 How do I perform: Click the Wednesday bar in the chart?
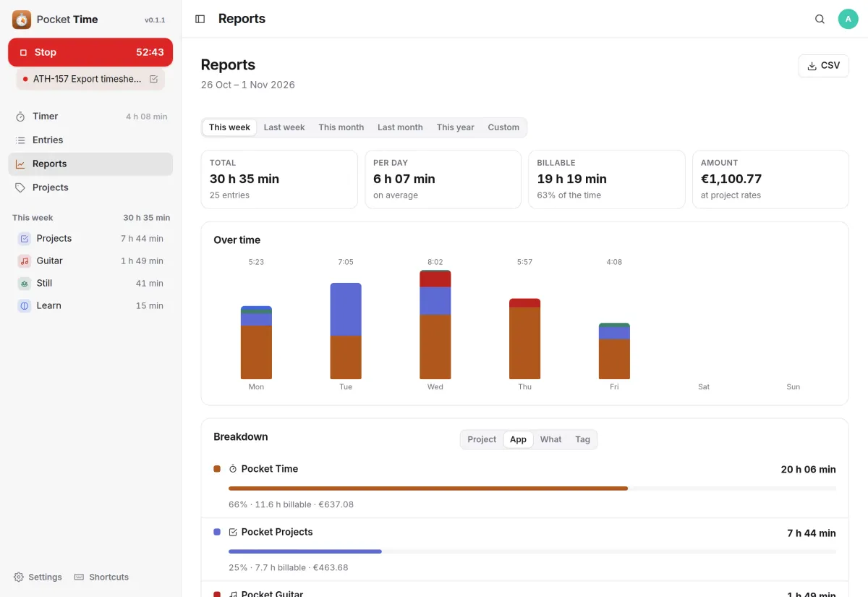435,325
